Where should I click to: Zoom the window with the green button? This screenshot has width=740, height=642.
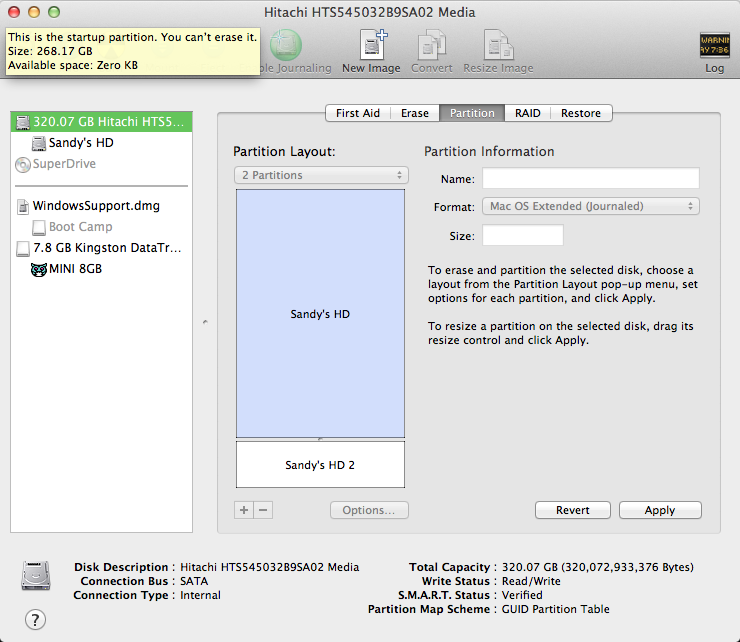pos(54,12)
